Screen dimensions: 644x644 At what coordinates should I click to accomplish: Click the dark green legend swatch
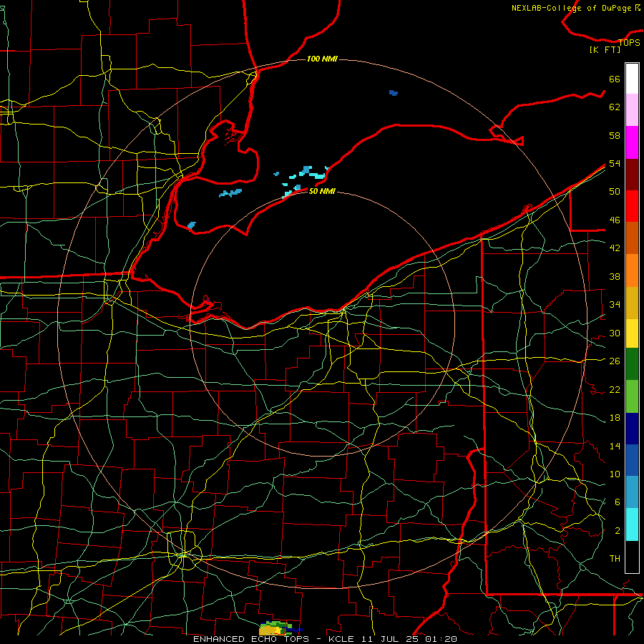click(632, 364)
